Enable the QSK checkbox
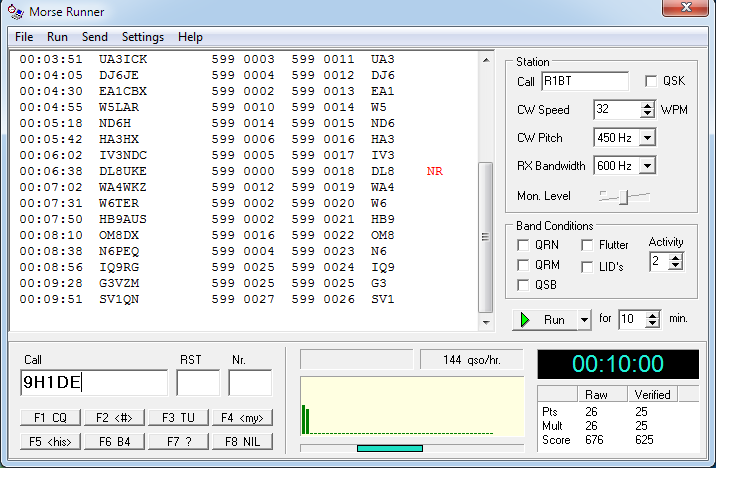This screenshot has width=732, height=484. (x=652, y=81)
